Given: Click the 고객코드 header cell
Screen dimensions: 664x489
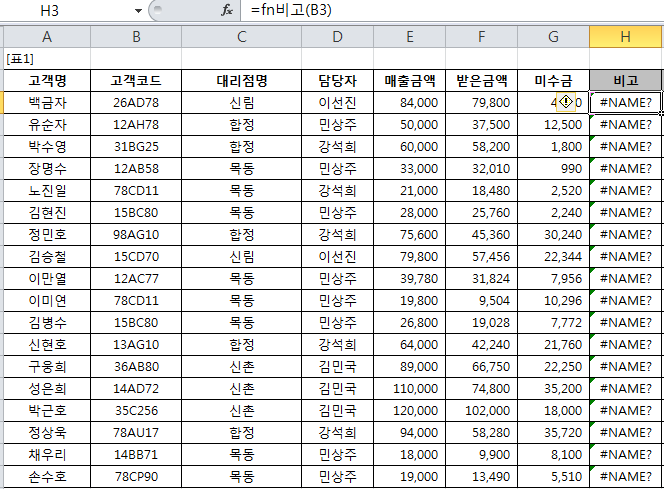Looking at the screenshot, I should [136, 80].
